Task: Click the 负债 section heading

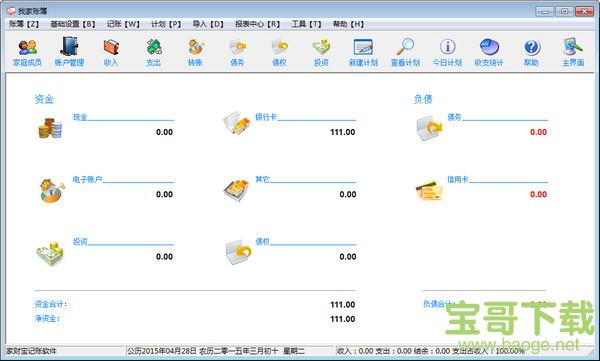Action: pos(423,100)
